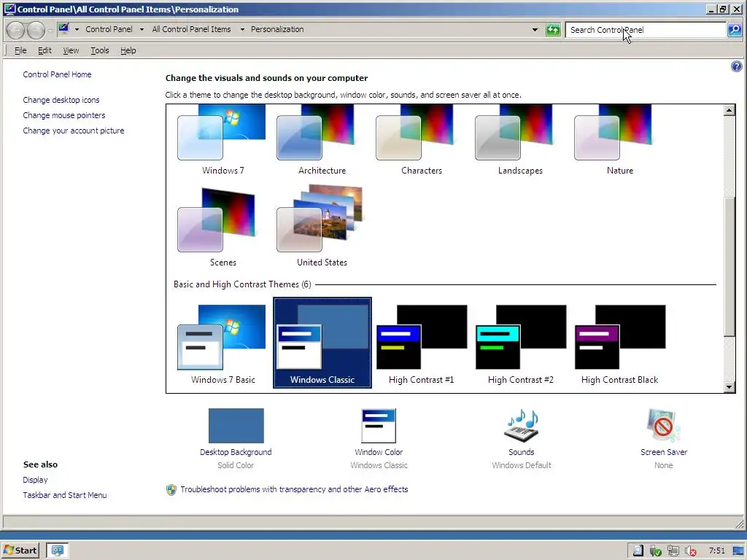Click the refresh button in address bar
This screenshot has height=560, width=747.
click(x=553, y=29)
